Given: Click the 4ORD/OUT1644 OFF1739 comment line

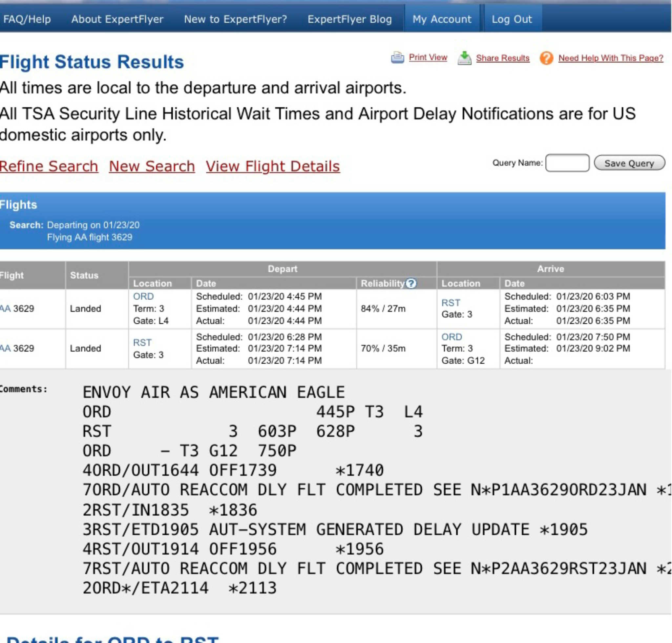Looking at the screenshot, I should pyautogui.click(x=233, y=470).
